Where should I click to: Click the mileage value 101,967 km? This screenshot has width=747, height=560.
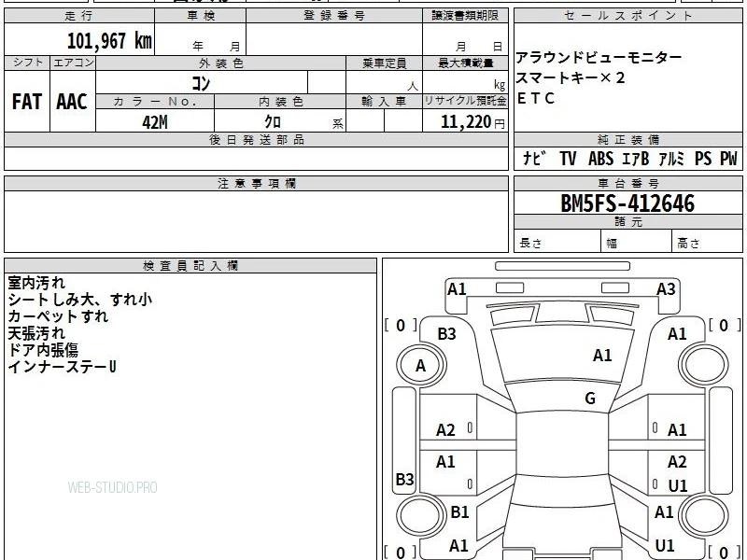tap(109, 41)
